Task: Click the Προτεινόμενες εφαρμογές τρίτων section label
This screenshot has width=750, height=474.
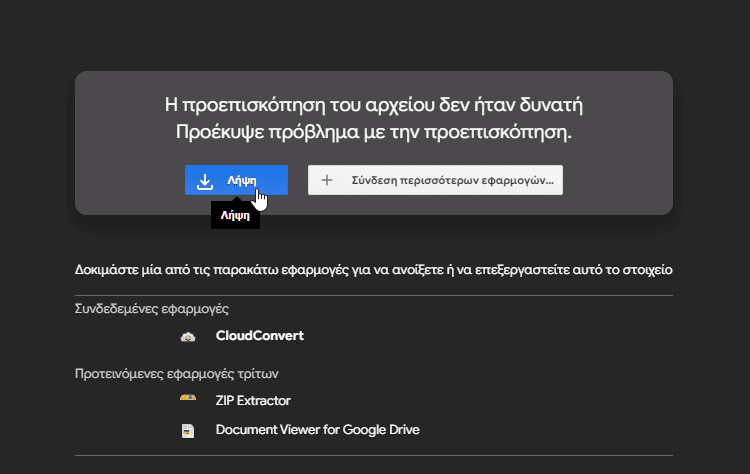Action: coord(176,374)
